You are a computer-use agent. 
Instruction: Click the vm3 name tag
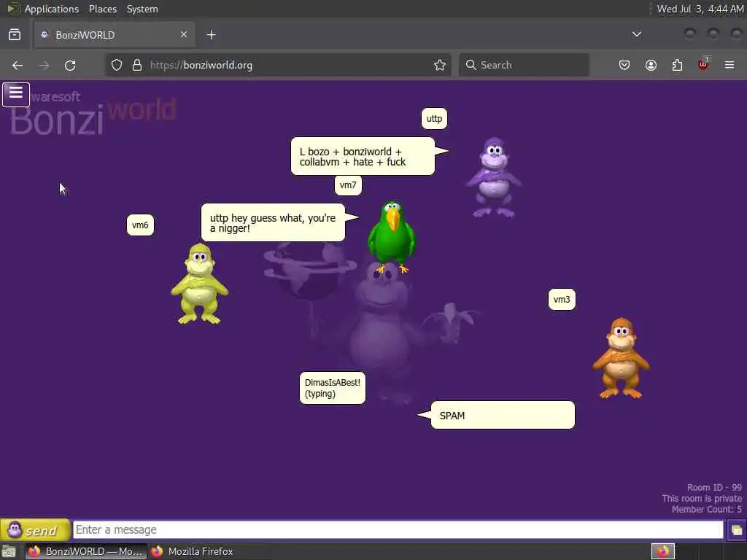[x=562, y=300]
